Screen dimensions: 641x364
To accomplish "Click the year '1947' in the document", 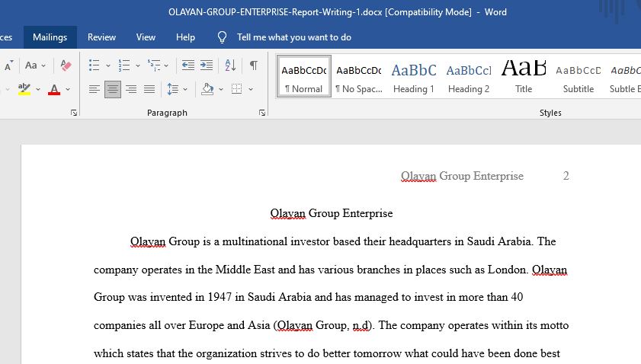I will coord(220,297).
